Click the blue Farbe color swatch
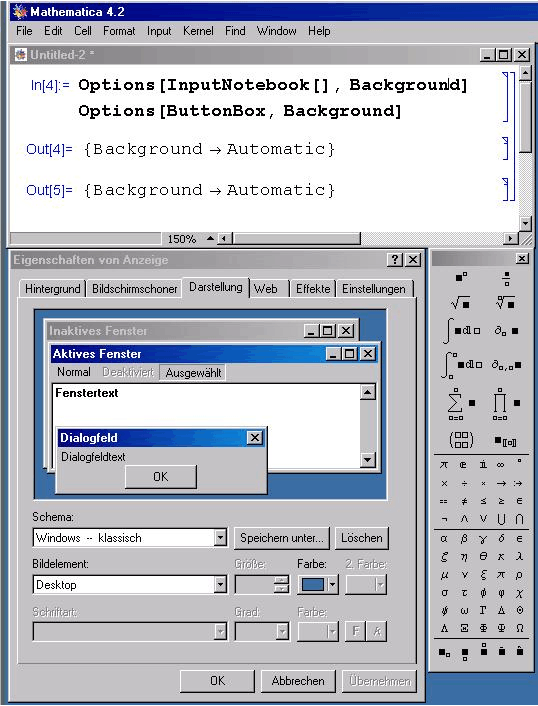 pyautogui.click(x=313, y=584)
